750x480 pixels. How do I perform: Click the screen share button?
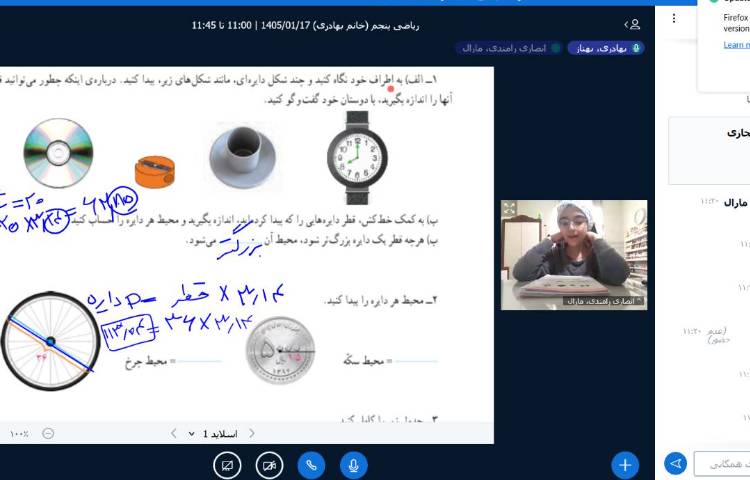tap(227, 465)
